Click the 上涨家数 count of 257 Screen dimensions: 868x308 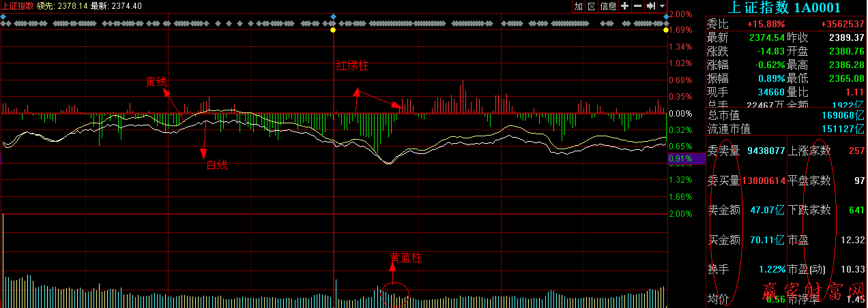tap(856, 151)
